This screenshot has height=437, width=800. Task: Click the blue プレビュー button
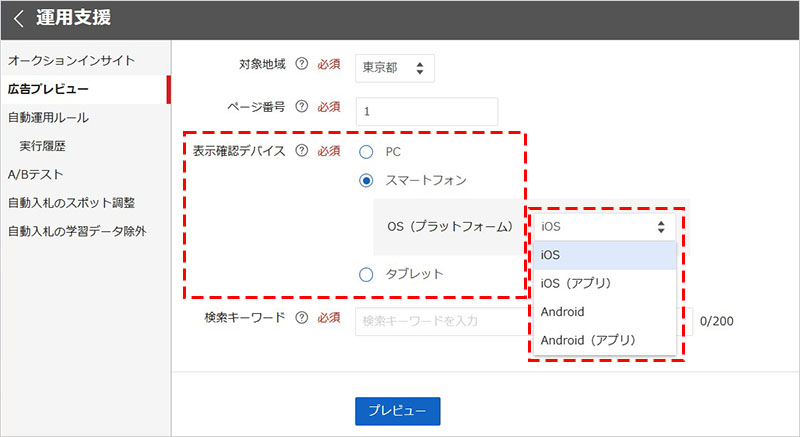pos(397,411)
